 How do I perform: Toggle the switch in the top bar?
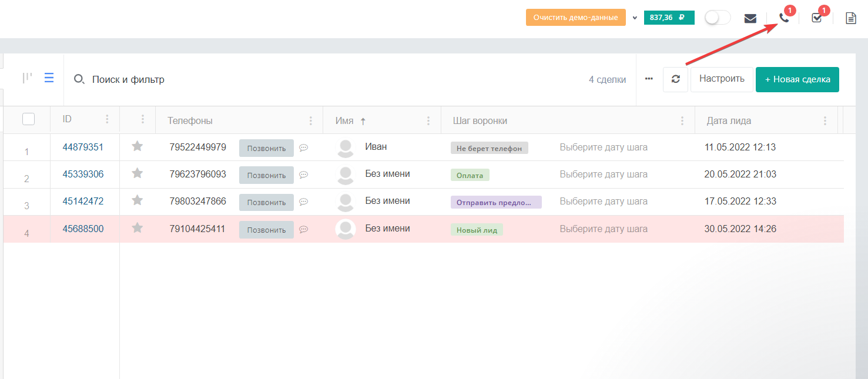click(718, 18)
